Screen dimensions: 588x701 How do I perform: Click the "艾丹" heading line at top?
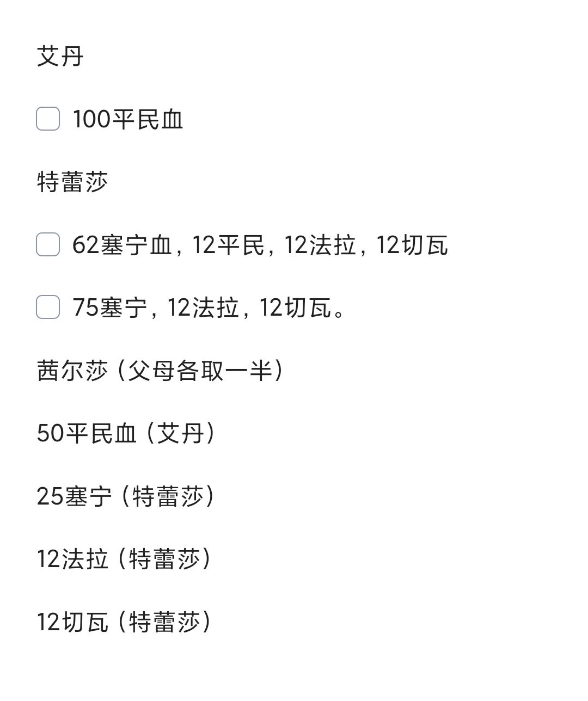point(60,57)
